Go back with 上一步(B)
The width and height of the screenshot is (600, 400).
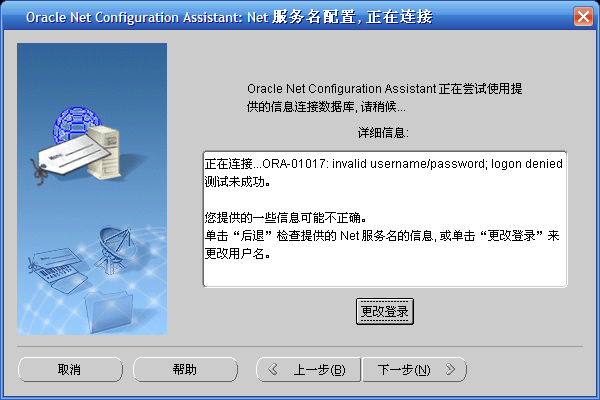[x=308, y=369]
